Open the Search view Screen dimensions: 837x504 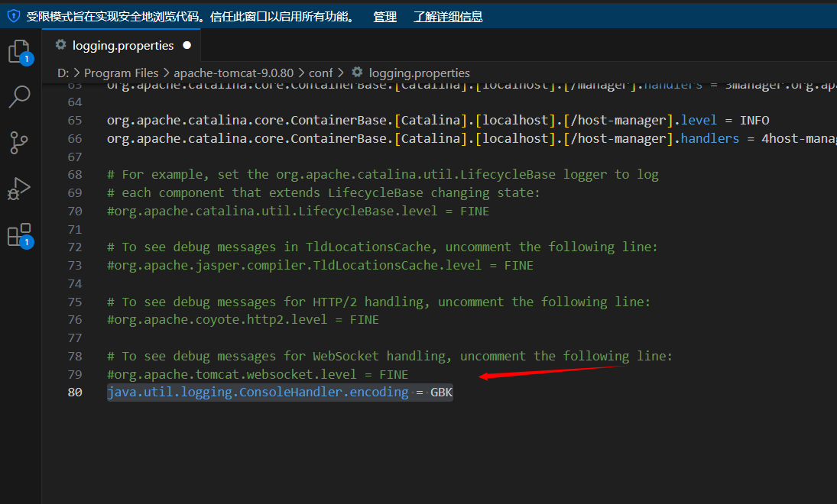(20, 97)
